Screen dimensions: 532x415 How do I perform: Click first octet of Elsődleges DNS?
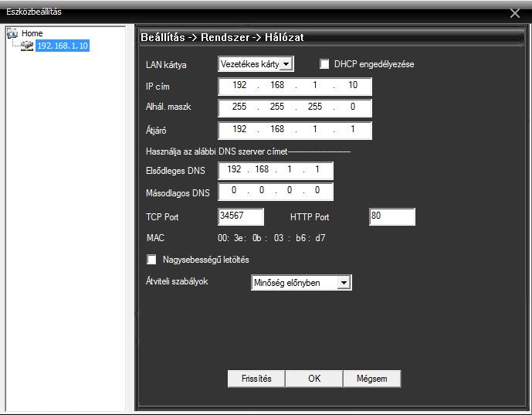(234, 169)
